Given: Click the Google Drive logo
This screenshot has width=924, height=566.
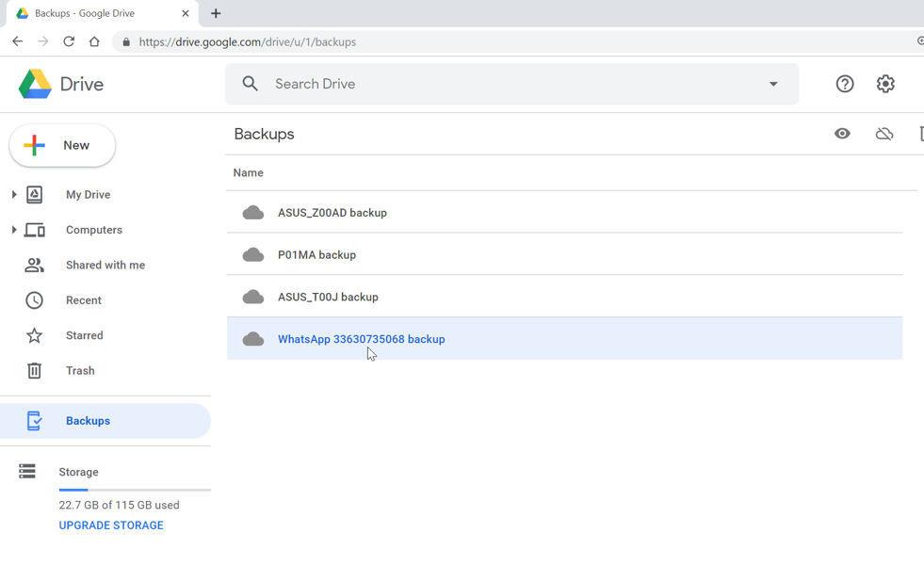Looking at the screenshot, I should pos(35,84).
